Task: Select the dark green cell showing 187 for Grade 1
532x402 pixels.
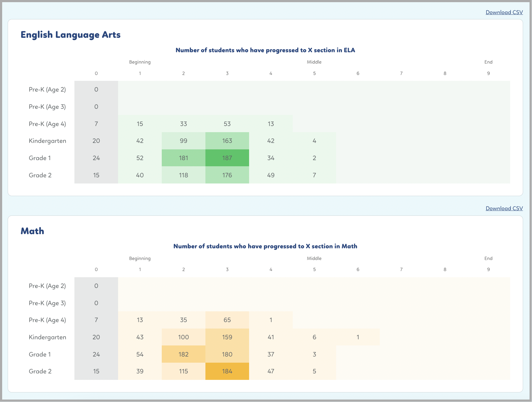Action: click(x=227, y=158)
